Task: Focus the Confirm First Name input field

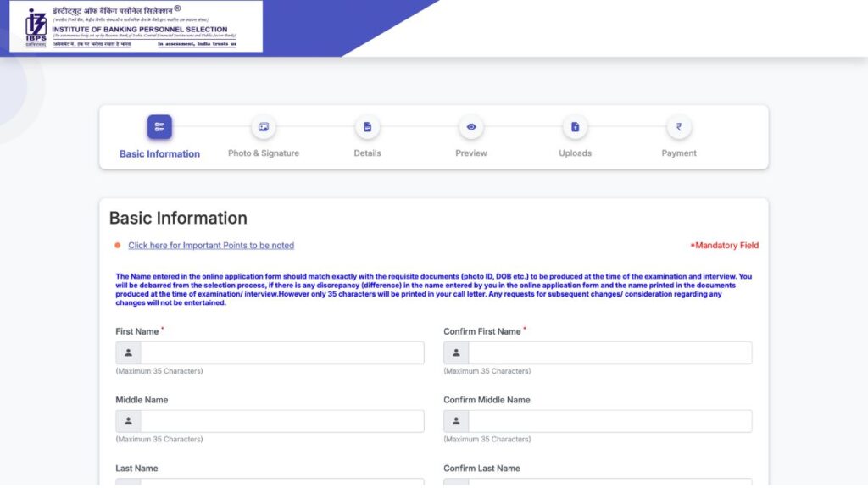Action: pos(610,353)
